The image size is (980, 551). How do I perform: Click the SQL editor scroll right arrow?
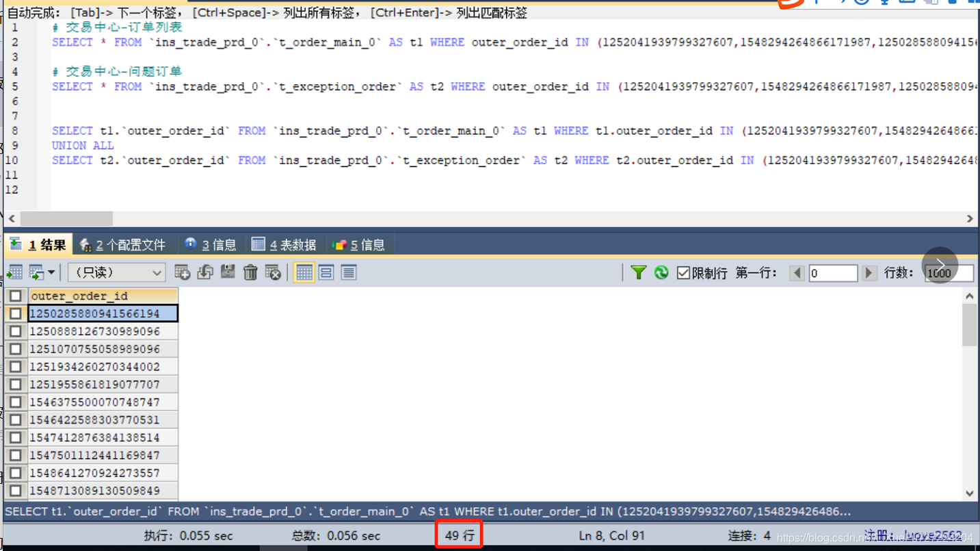tap(970, 218)
